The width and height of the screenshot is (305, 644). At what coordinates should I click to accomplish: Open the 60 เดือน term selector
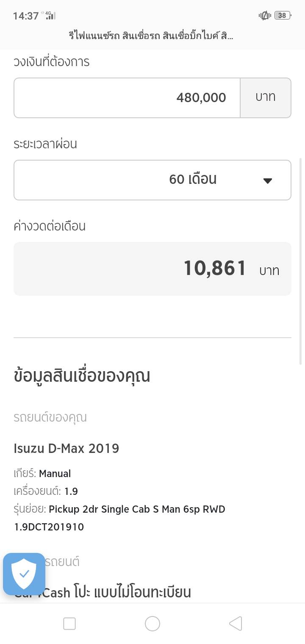(152, 180)
